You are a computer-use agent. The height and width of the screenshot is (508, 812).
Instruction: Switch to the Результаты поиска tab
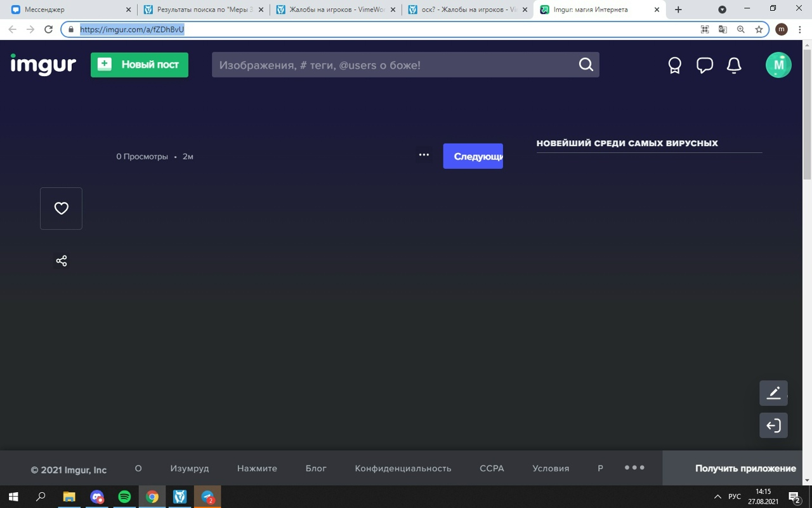(x=203, y=10)
